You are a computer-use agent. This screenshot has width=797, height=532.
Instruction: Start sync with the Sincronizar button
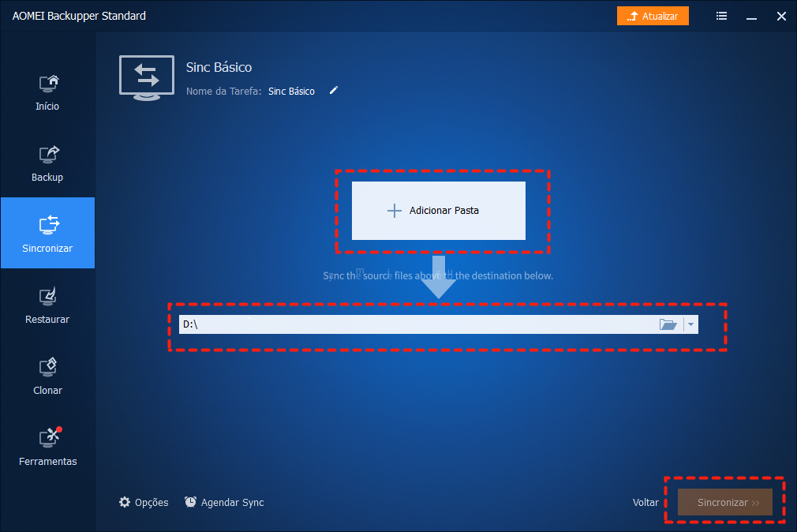click(x=725, y=503)
